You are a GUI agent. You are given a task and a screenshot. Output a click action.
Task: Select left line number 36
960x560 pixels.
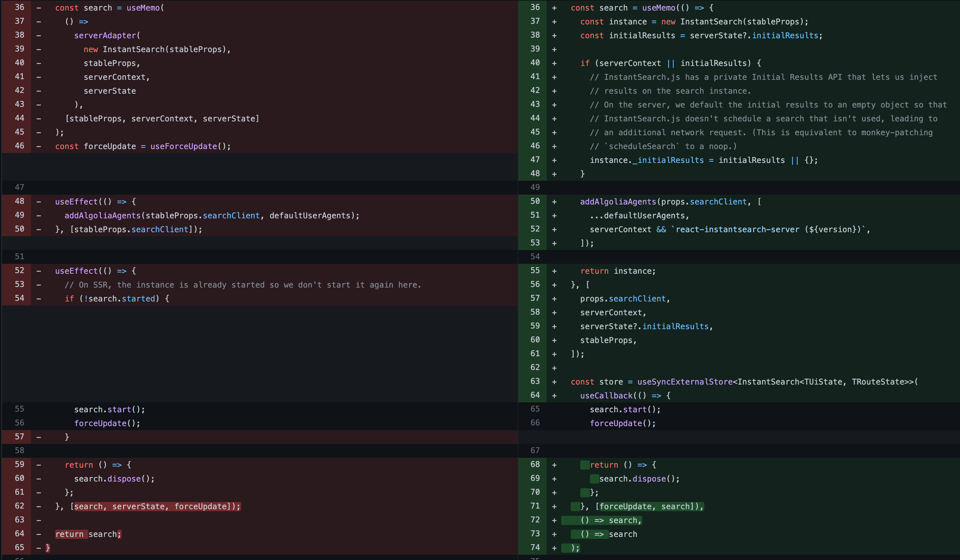(x=19, y=7)
